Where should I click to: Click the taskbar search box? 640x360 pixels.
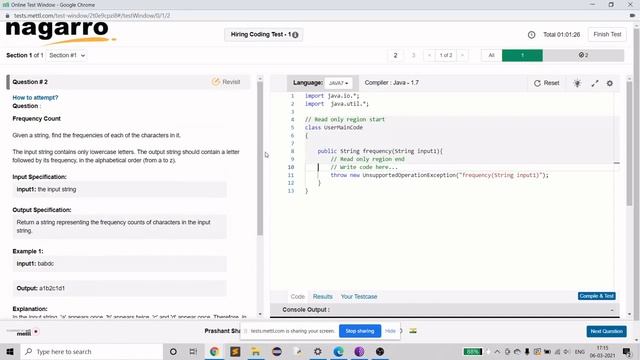point(91,351)
